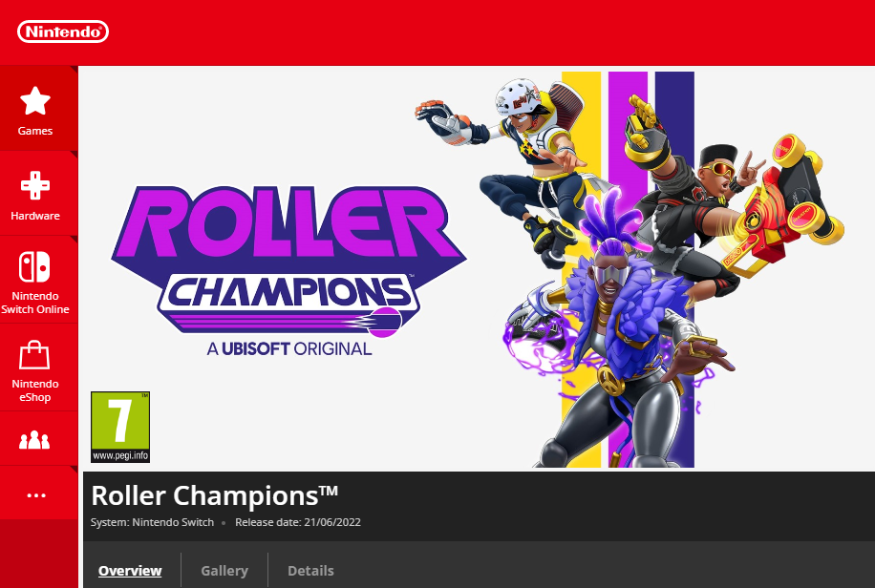The height and width of the screenshot is (588, 875).
Task: Switch to the Gallery tab
Action: point(224,571)
